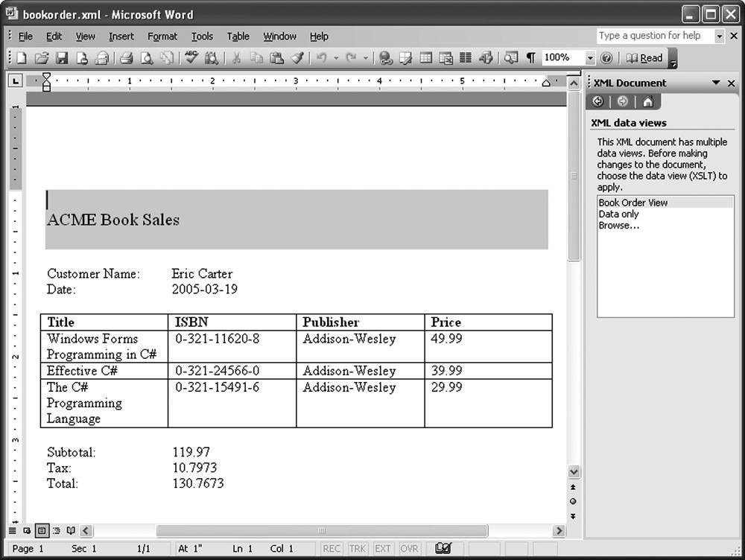Viewport: 745px width, 560px height.
Task: Toggle Show/Hide paragraph marks
Action: pos(530,58)
